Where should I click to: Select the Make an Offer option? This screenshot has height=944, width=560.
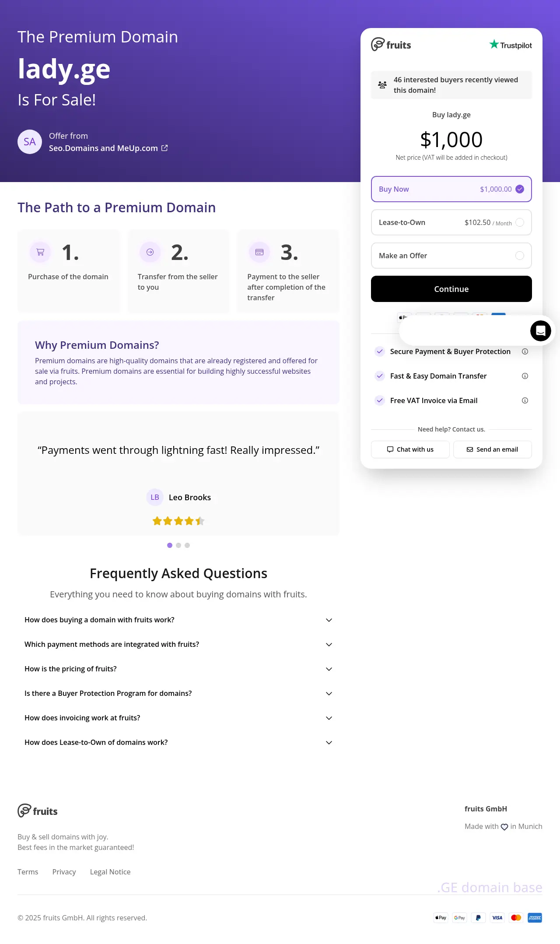[451, 256]
